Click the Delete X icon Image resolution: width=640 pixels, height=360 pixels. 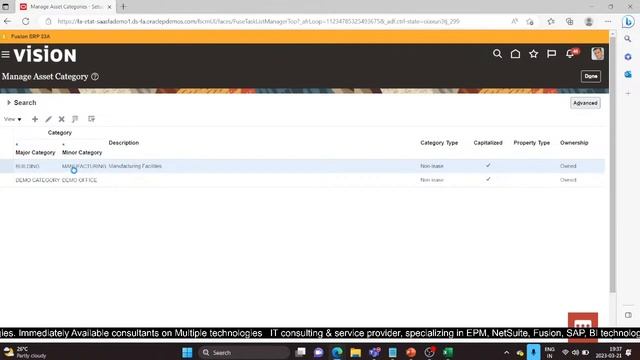point(62,119)
